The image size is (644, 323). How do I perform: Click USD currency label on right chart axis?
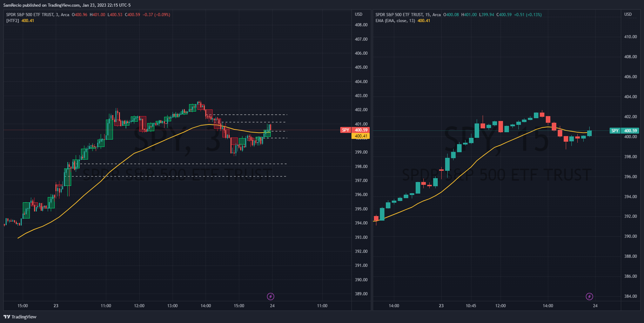pos(628,14)
